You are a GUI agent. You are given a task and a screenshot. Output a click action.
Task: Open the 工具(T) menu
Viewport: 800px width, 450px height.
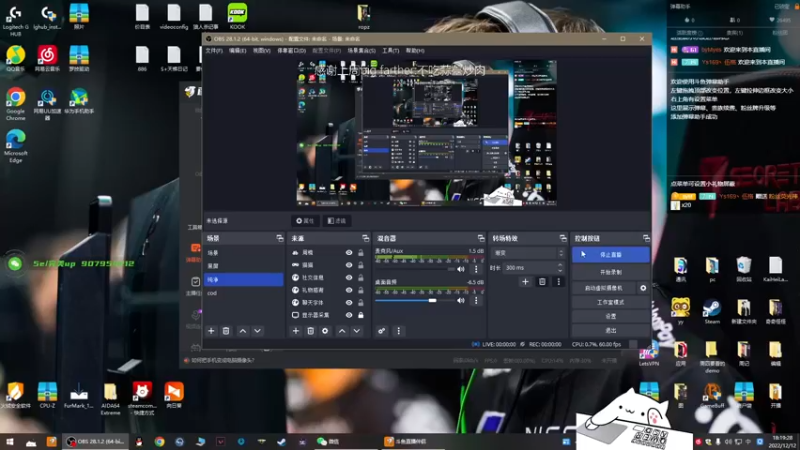click(x=390, y=51)
